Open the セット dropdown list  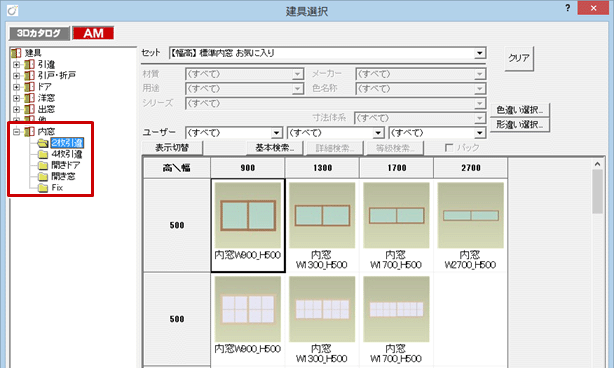tap(479, 53)
